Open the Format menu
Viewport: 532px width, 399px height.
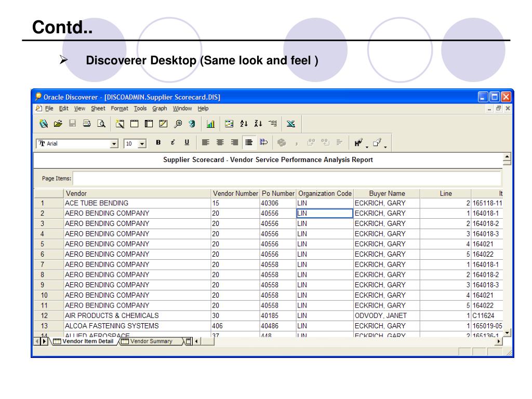tap(119, 109)
